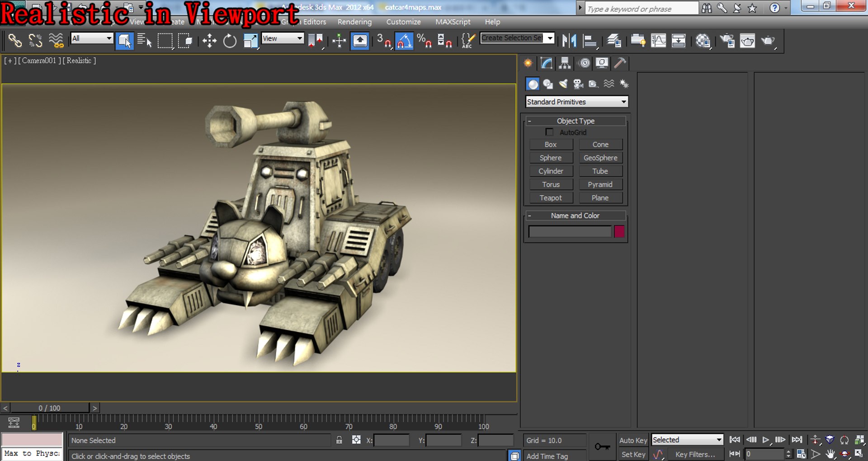Toggle Auto Key animation mode

pyautogui.click(x=633, y=440)
